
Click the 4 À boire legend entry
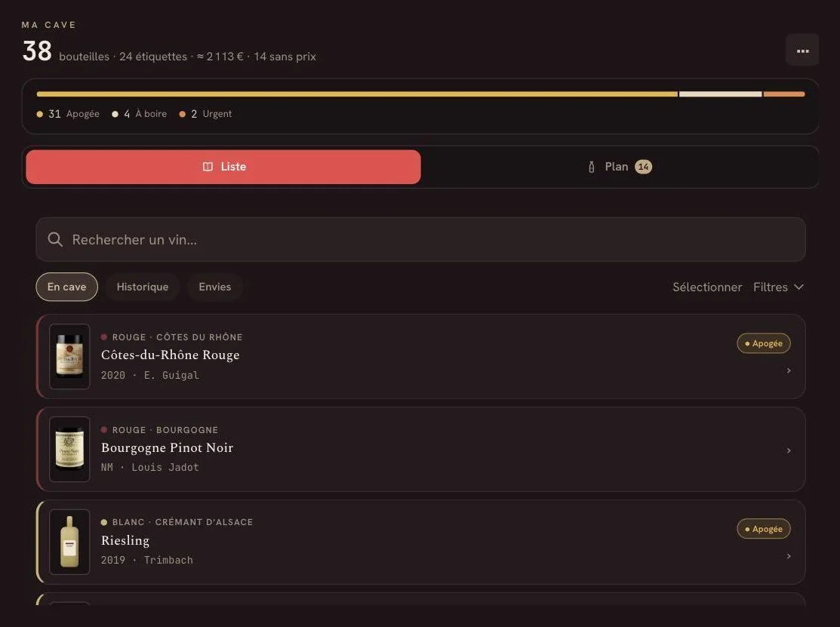point(140,113)
